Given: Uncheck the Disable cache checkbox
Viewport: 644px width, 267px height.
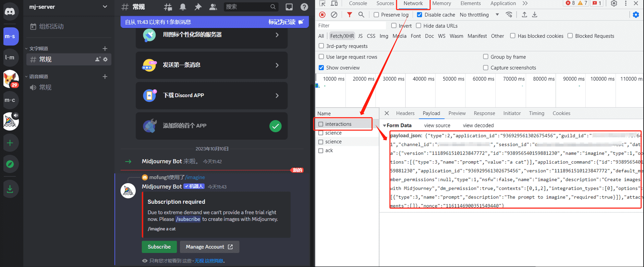Looking at the screenshot, I should coord(420,15).
